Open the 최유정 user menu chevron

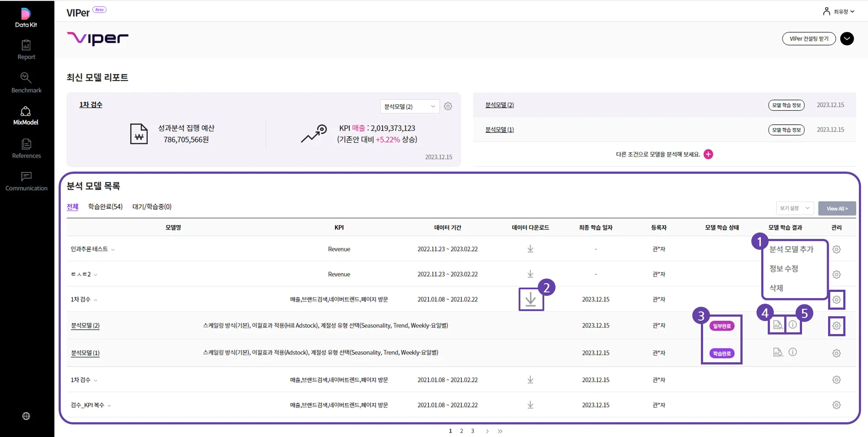tap(852, 12)
